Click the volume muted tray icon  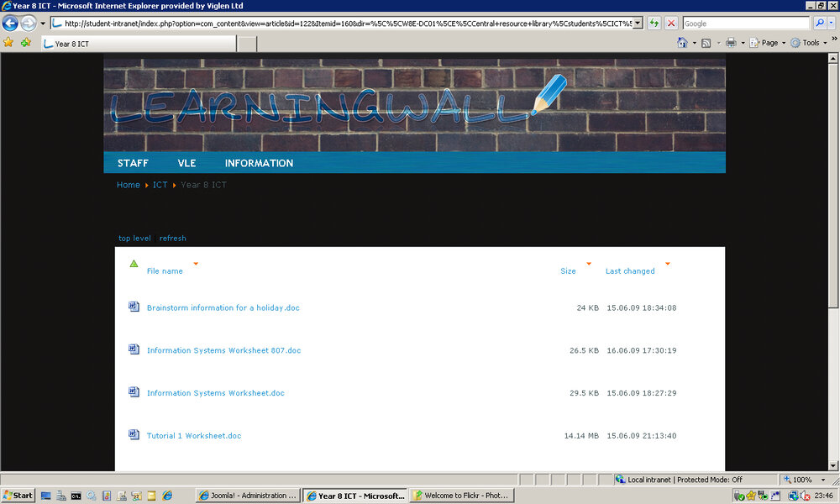pos(805,496)
